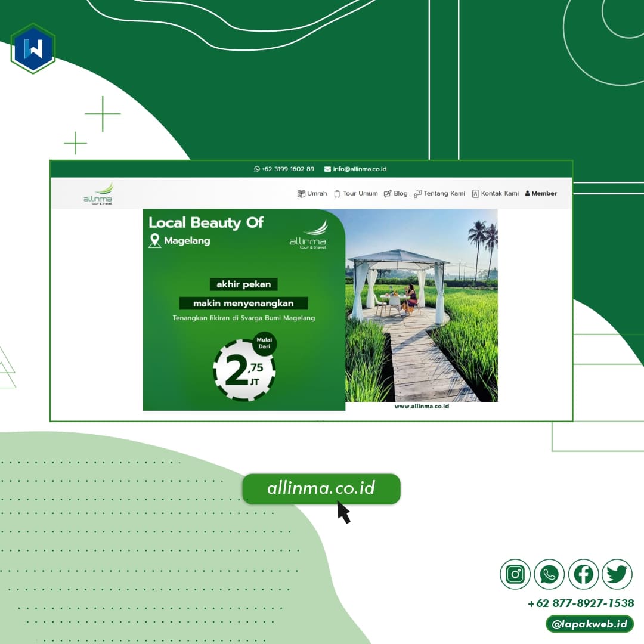Open the Facebook social icon

point(583,574)
